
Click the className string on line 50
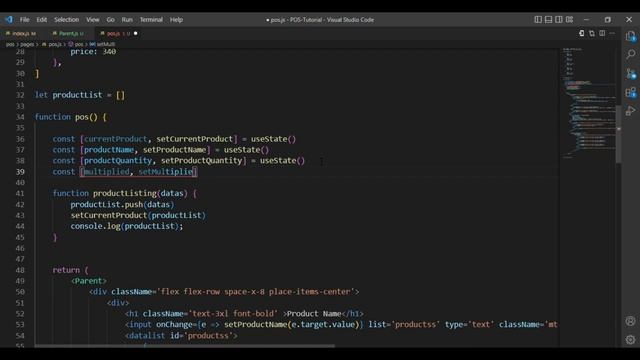[256, 292]
